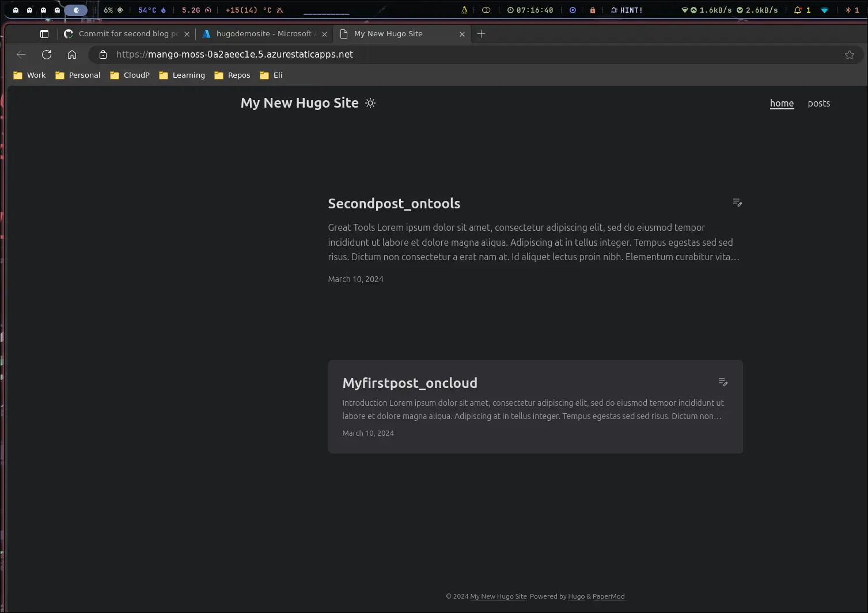Select the second ghost workspace icon

click(x=30, y=10)
